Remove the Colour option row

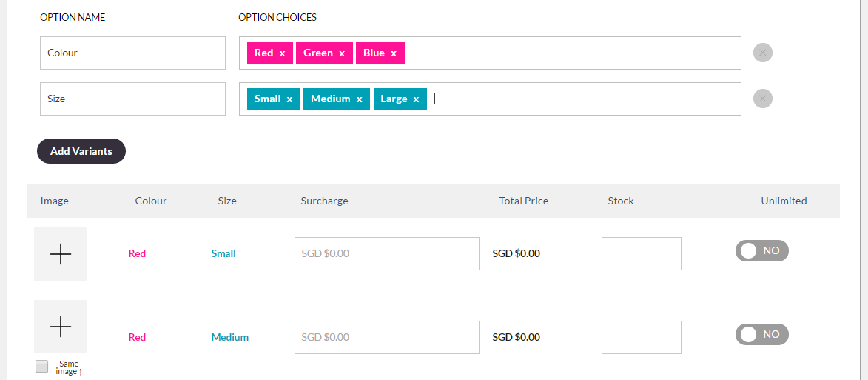(x=763, y=53)
